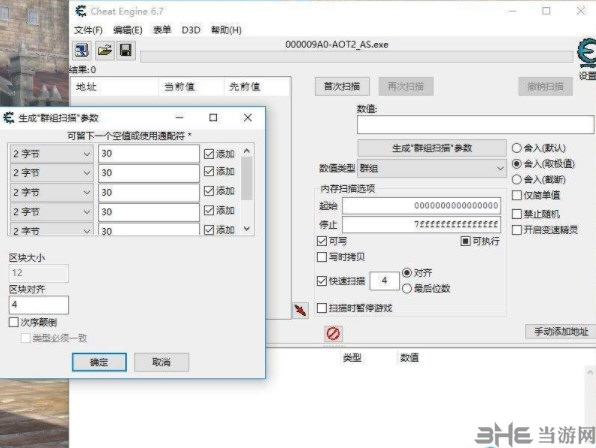Viewport: 596px width, 448px height.
Task: Toggle the 可执行 checkbox
Action: coord(465,241)
